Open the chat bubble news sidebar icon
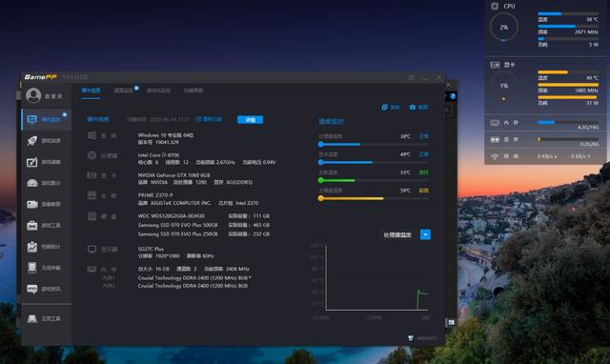This screenshot has width=610, height=364. coord(31,289)
